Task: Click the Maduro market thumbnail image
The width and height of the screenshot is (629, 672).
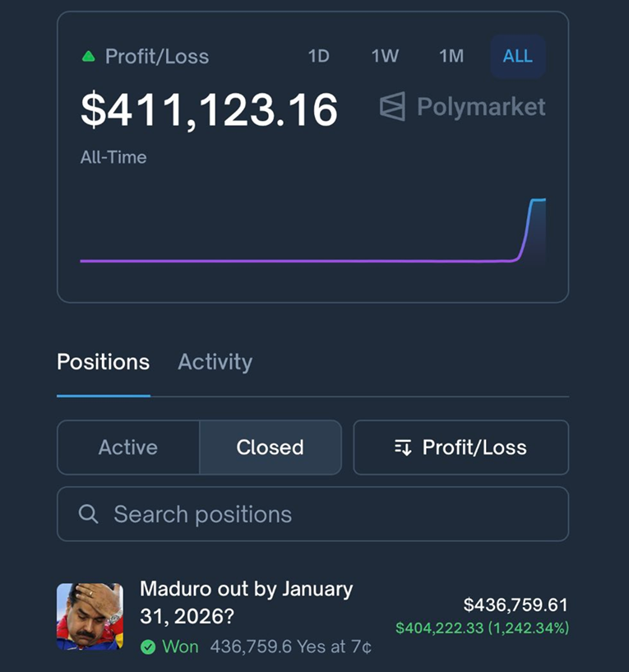Action: pos(90,617)
